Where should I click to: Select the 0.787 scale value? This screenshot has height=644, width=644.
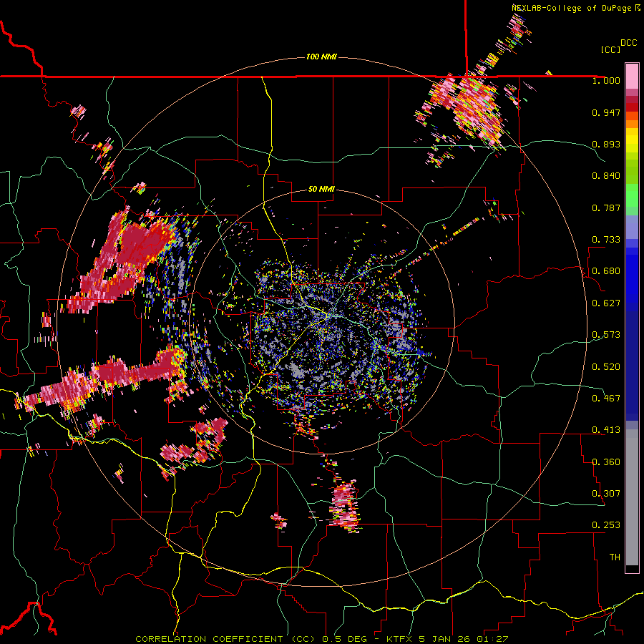click(606, 208)
